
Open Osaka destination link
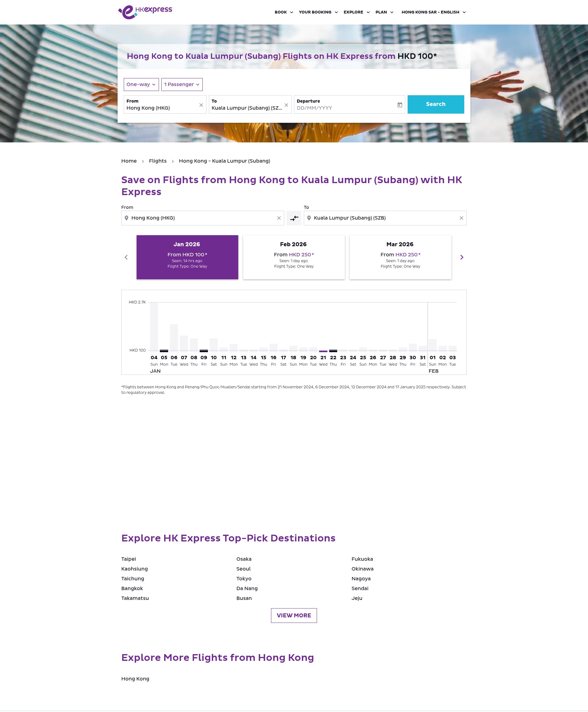pos(244,559)
